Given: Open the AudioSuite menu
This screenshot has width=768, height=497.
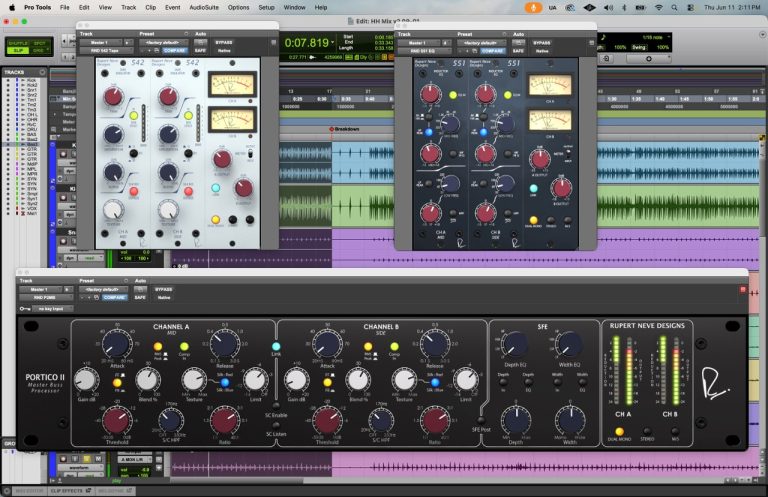Looking at the screenshot, I should pyautogui.click(x=204, y=7).
